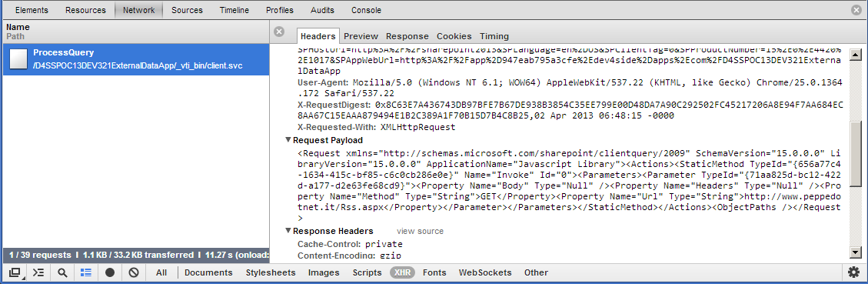This screenshot has width=868, height=284.
Task: Filter requests by XHR
Action: (x=403, y=272)
